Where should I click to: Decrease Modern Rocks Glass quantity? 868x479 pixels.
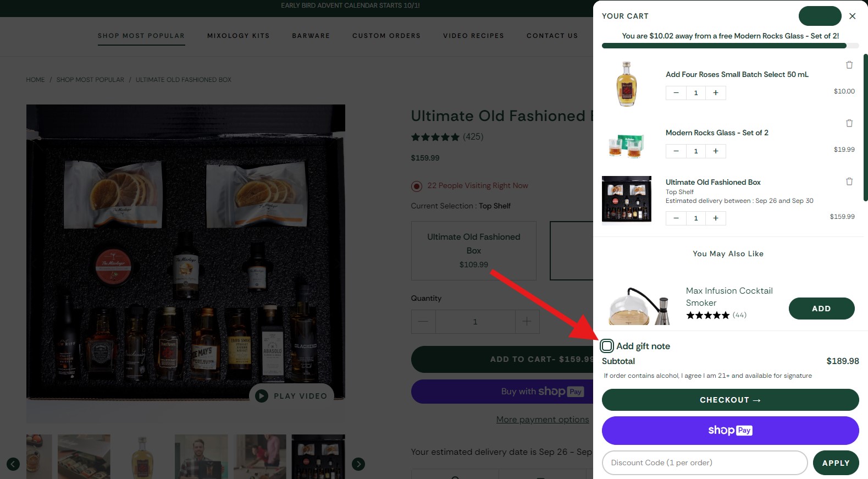click(676, 151)
